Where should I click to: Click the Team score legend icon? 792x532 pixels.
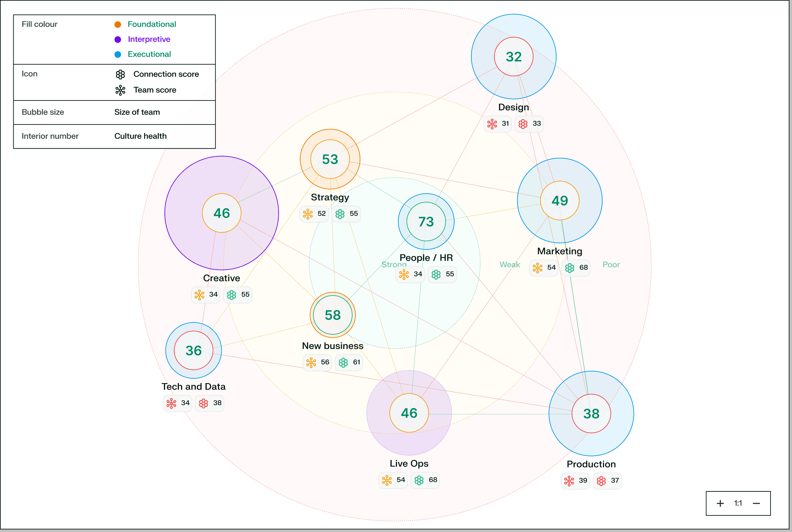(x=120, y=90)
